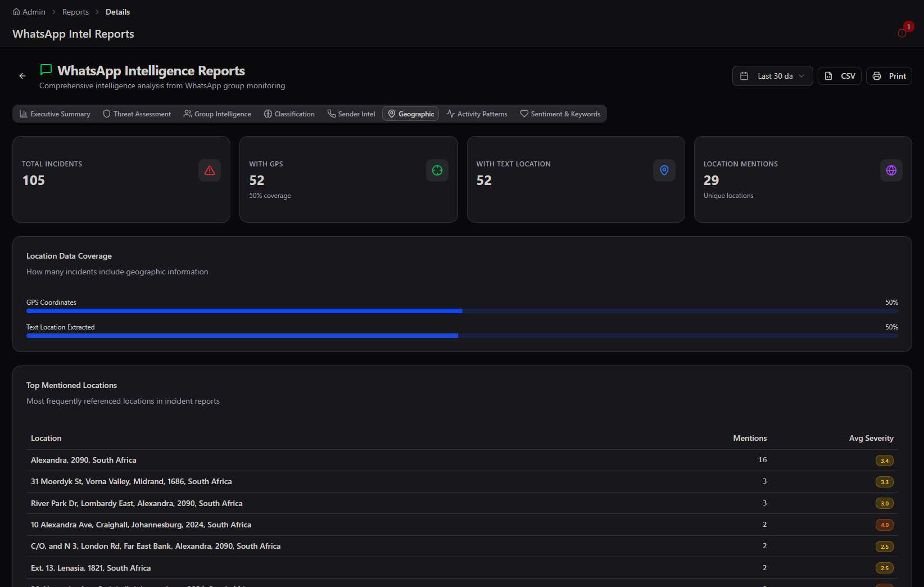The image size is (924, 587).
Task: Open the red notification alert icon
Action: pos(903,33)
